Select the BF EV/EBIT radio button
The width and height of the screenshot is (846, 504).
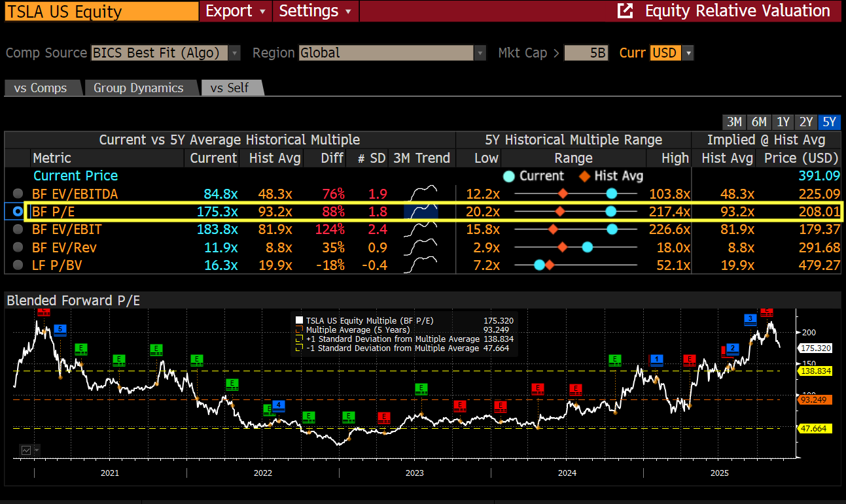point(18,229)
